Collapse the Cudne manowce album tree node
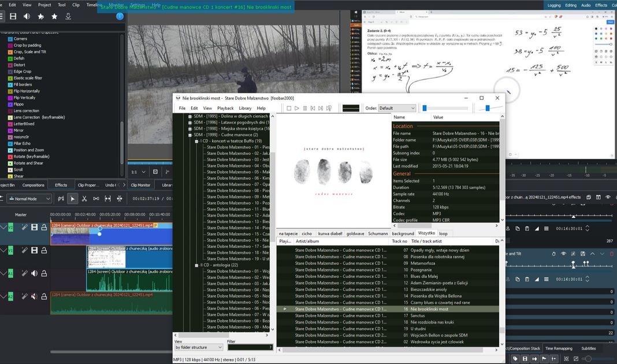This screenshot has width=617, height=364. point(189,135)
